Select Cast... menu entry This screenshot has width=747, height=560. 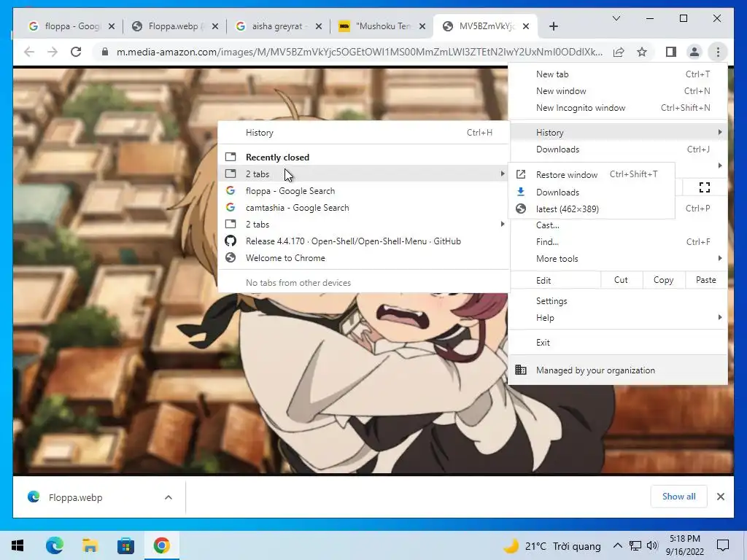tap(618, 225)
